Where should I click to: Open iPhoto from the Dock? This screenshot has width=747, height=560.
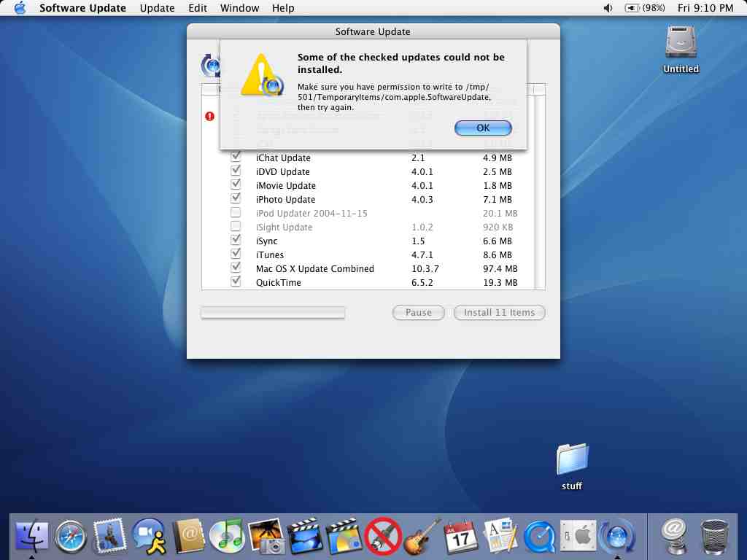click(266, 537)
